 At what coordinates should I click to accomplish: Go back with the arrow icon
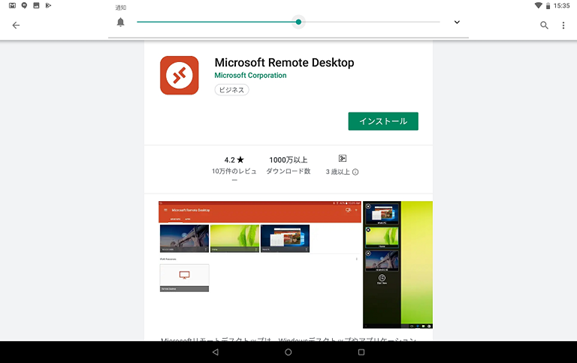16,25
